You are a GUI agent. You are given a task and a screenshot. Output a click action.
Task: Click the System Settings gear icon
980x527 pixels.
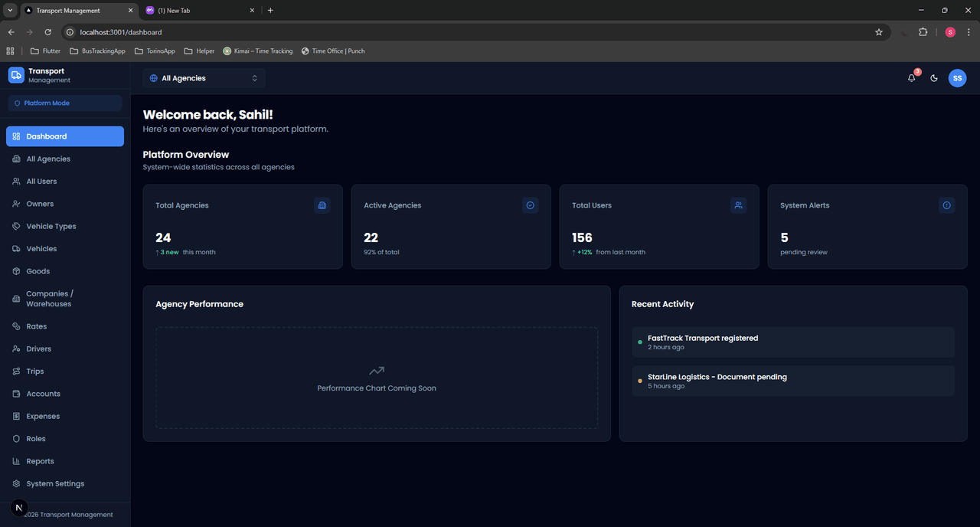(17, 483)
